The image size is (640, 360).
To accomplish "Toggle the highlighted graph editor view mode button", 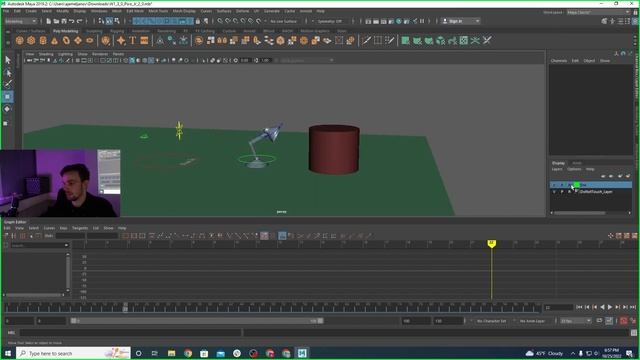I will click(x=282, y=236).
